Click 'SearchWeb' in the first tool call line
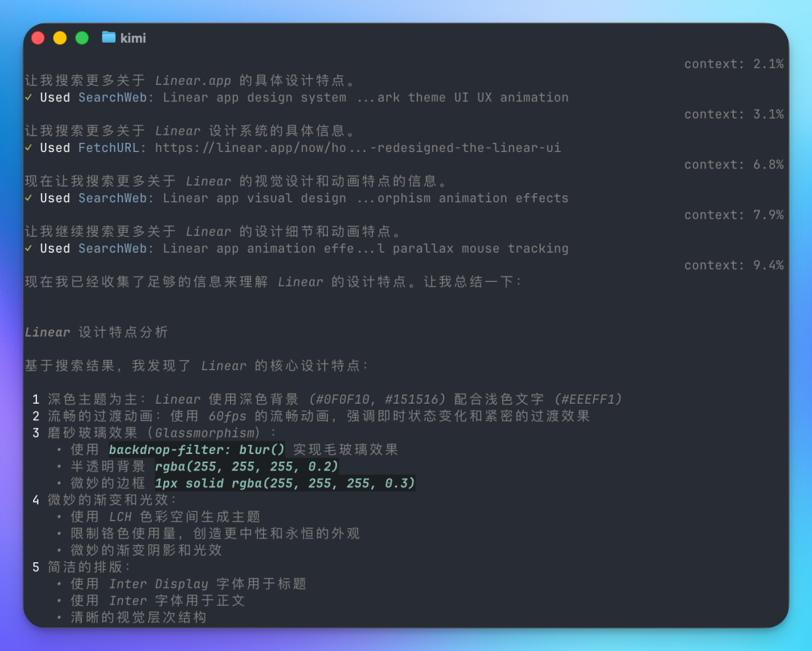This screenshot has width=812, height=651. (112, 98)
